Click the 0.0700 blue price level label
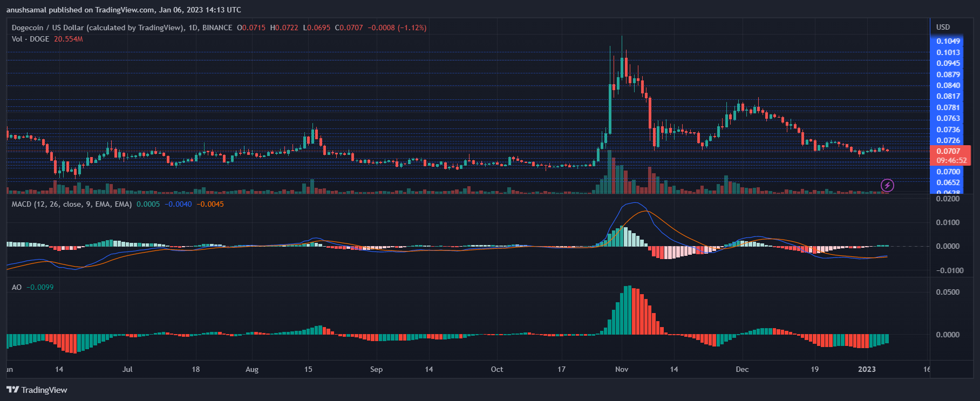980x401 pixels. pyautogui.click(x=948, y=172)
